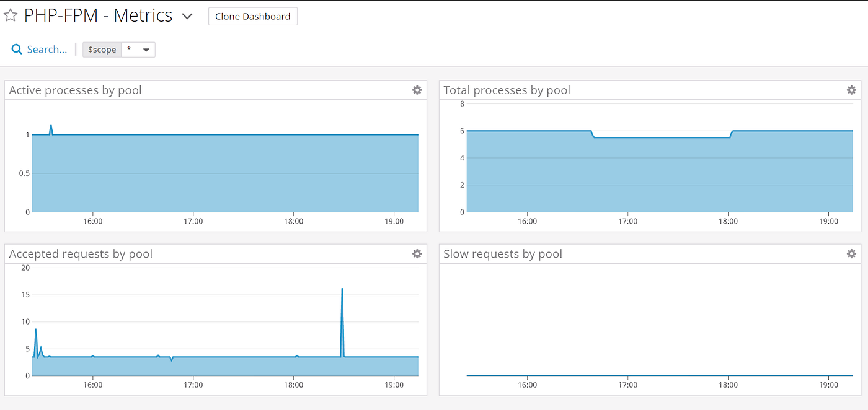Click the small spike in Active processes graph
This screenshot has height=410, width=868.
[50, 129]
